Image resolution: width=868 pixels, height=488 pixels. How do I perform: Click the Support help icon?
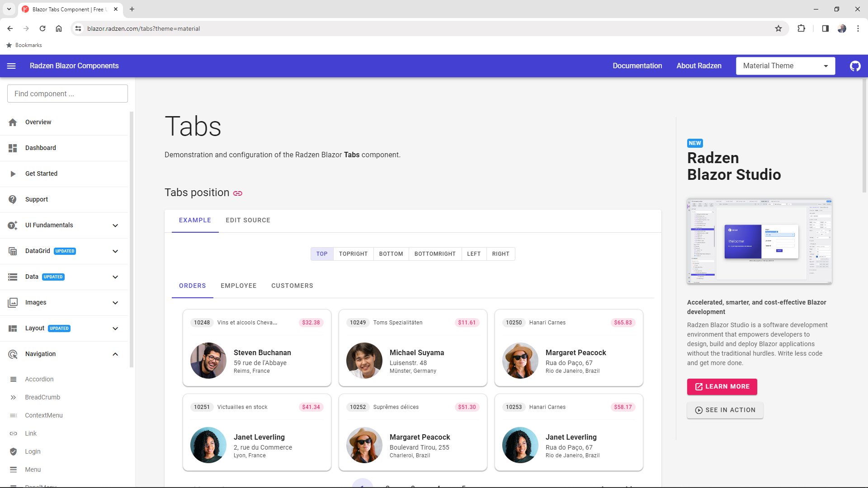pyautogui.click(x=12, y=199)
